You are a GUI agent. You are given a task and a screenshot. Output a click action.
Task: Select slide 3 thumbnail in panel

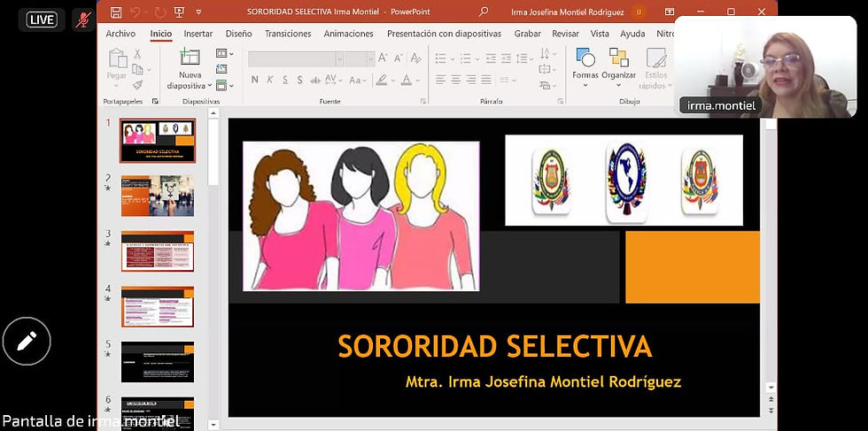[158, 251]
